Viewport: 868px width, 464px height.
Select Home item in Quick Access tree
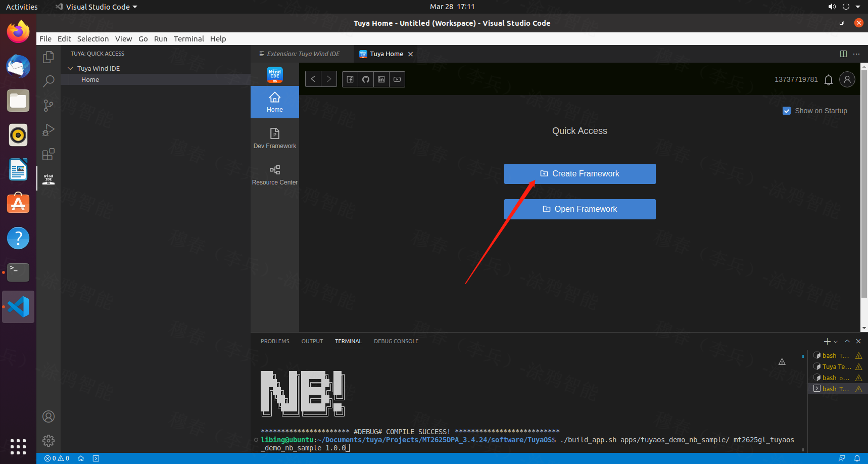156,80
